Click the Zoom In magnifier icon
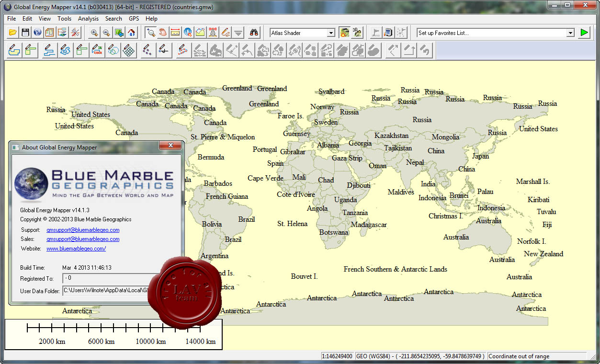Screen dimensions: 600x364 pos(94,33)
